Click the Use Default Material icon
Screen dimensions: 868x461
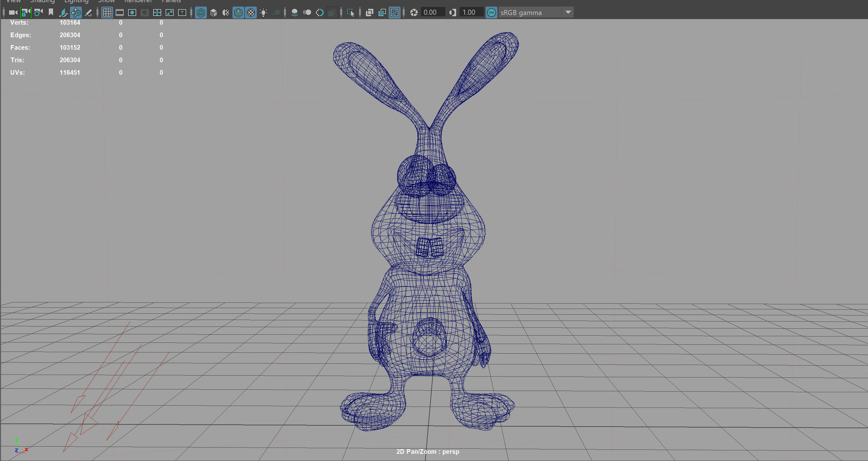[226, 13]
